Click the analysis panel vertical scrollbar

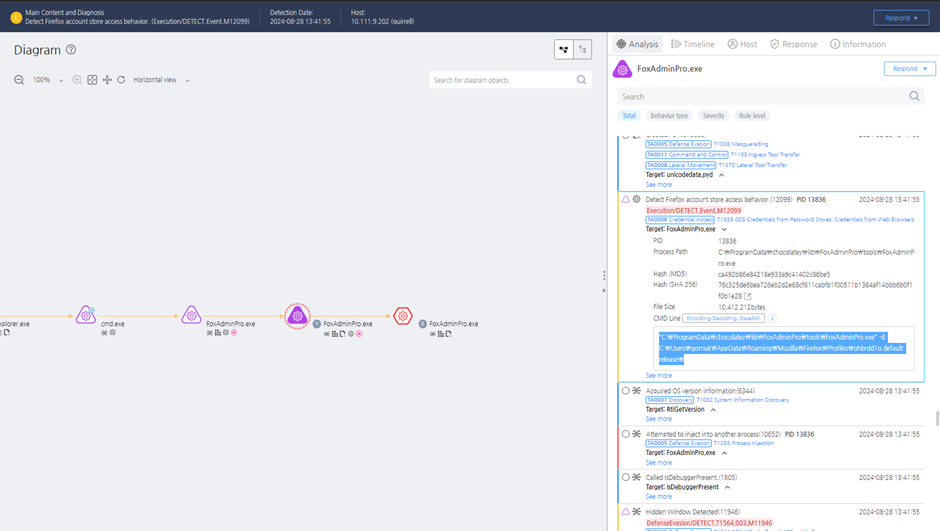point(937,418)
